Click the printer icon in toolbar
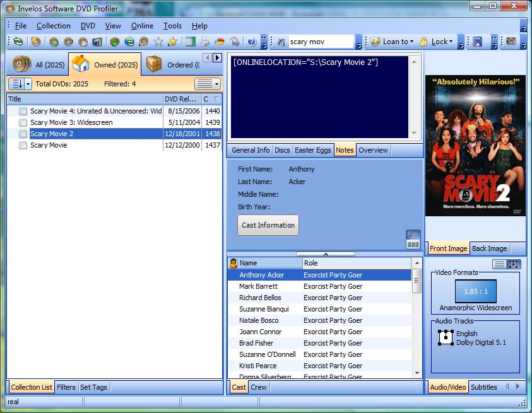Viewport: 532px width, 413px height. [205, 42]
